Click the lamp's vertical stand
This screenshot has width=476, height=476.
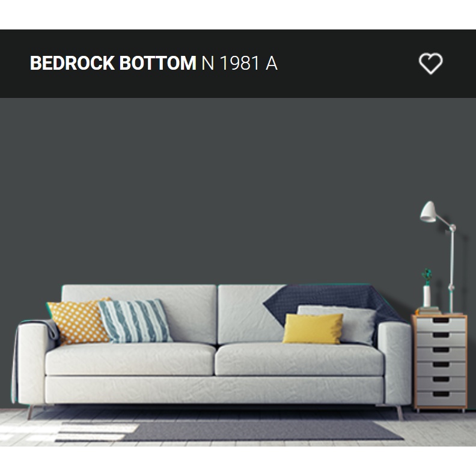[x=451, y=270]
